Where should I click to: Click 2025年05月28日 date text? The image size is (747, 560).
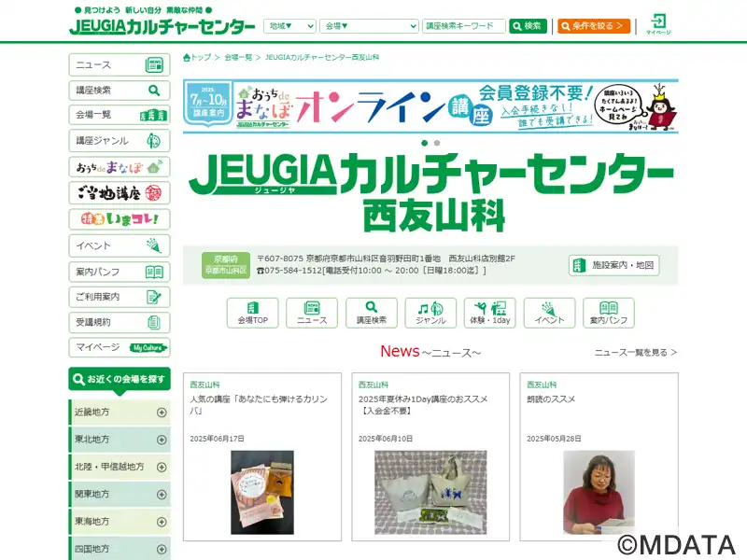(x=554, y=439)
